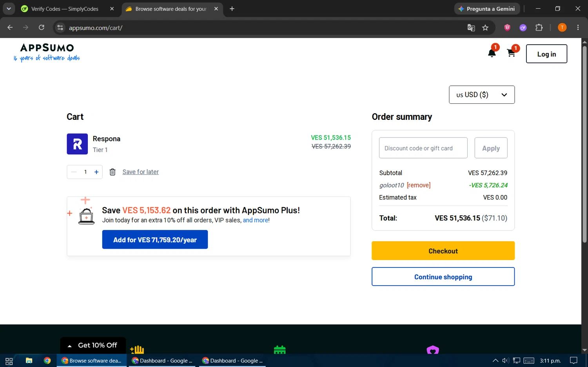This screenshot has width=588, height=367.
Task: Expand the Get 10% Off banner
Action: (x=93, y=345)
